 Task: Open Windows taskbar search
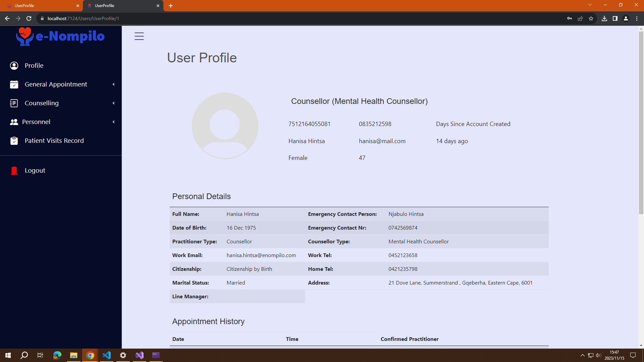pyautogui.click(x=24, y=355)
